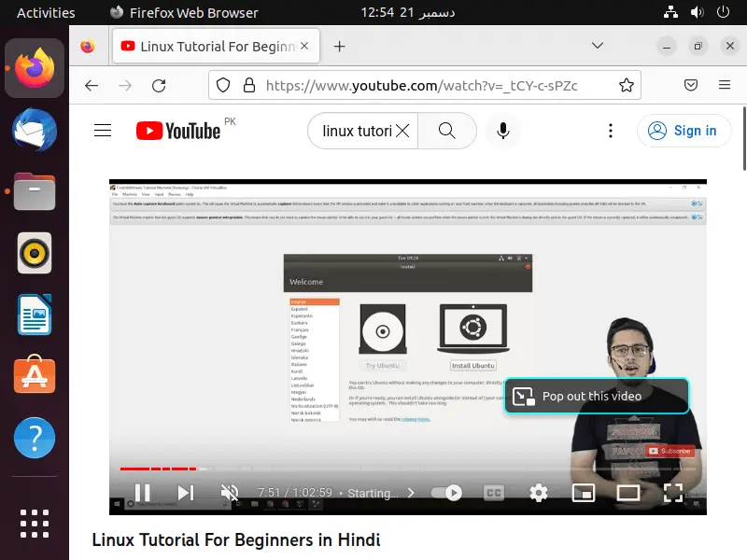The width and height of the screenshot is (747, 560).
Task: Click the YouTube URL address bar
Action: pos(421,86)
